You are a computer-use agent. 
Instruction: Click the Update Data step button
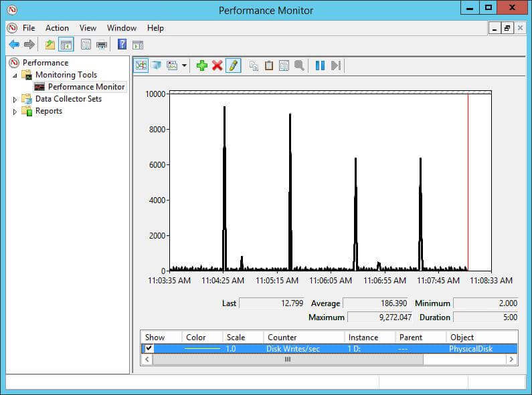pyautogui.click(x=336, y=65)
